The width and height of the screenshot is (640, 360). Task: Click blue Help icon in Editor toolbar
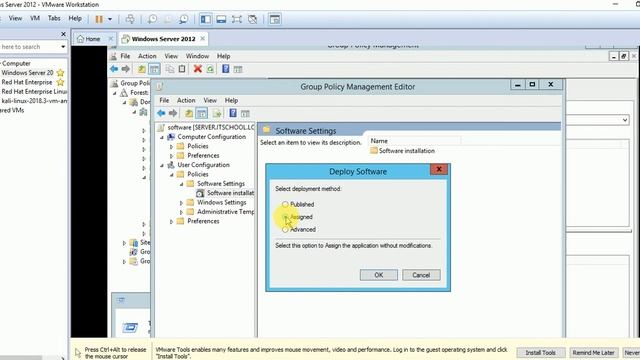(x=233, y=113)
